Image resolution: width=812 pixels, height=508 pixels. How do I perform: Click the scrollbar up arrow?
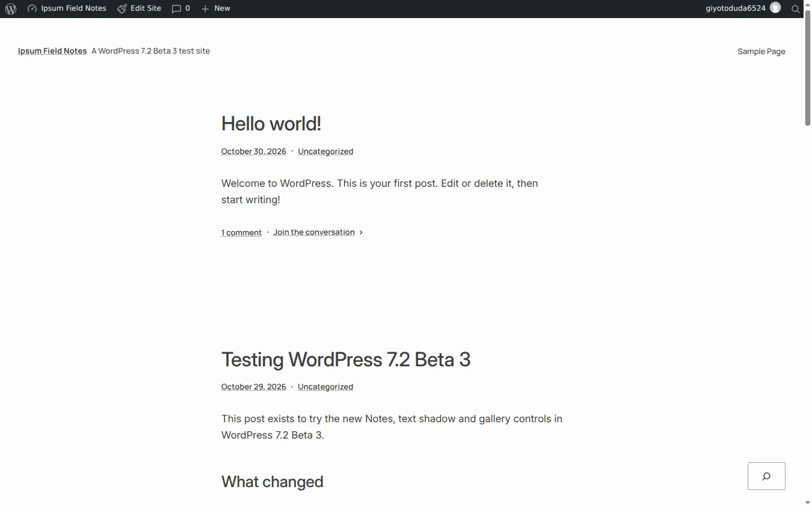(x=807, y=4)
